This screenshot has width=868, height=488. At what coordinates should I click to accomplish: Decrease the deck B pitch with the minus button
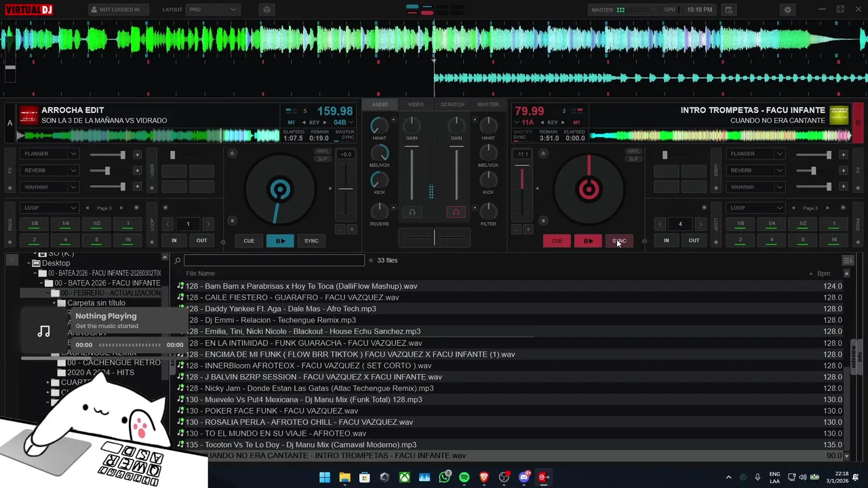[517, 230]
